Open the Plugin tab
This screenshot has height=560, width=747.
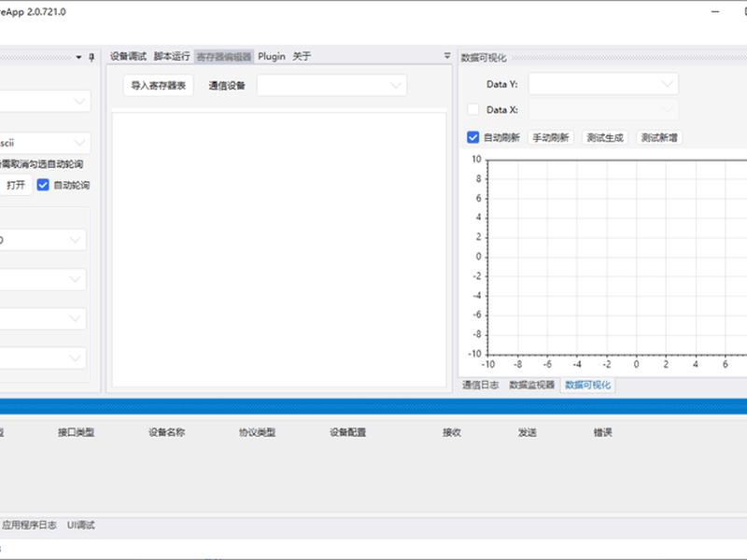click(x=272, y=56)
